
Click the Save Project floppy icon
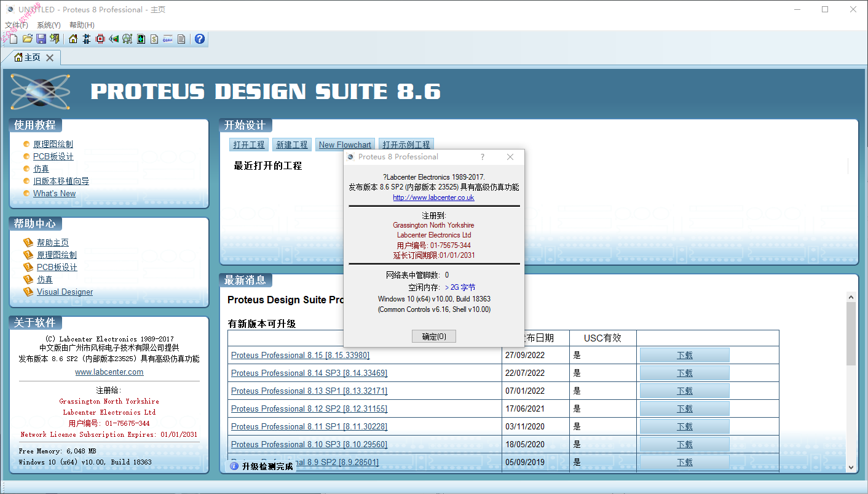(41, 39)
